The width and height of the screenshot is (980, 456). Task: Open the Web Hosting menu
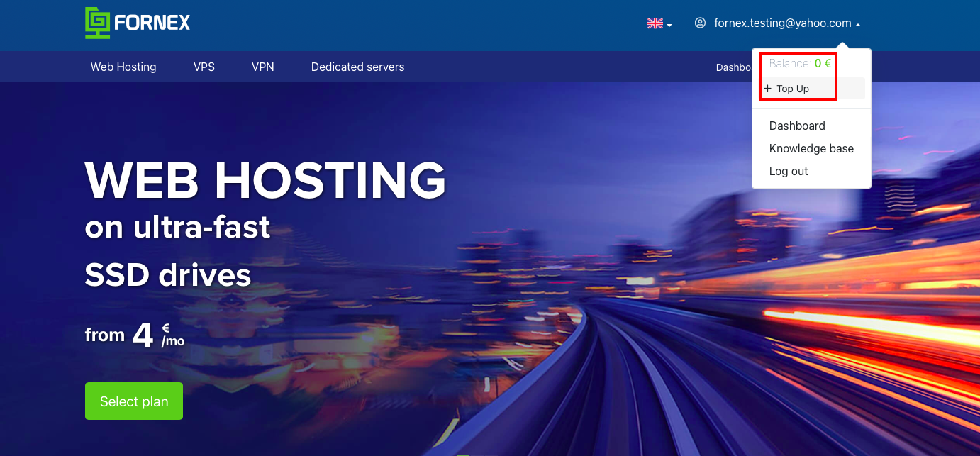click(123, 67)
